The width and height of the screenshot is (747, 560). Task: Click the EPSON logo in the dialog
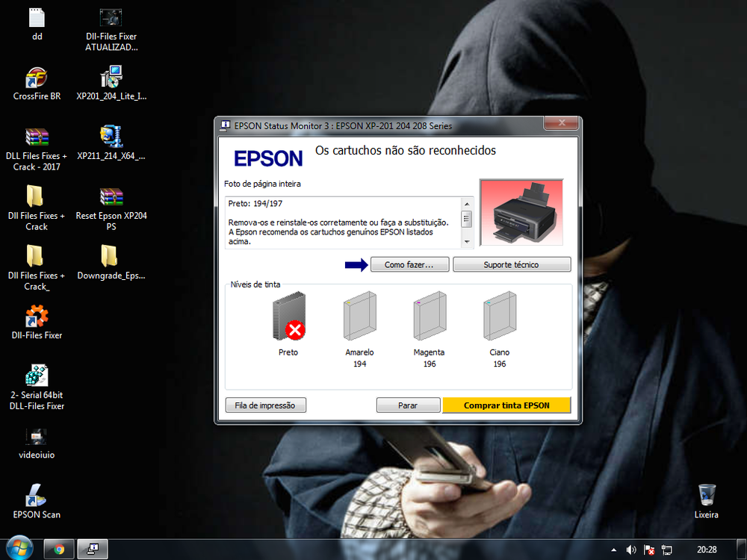coord(268,158)
